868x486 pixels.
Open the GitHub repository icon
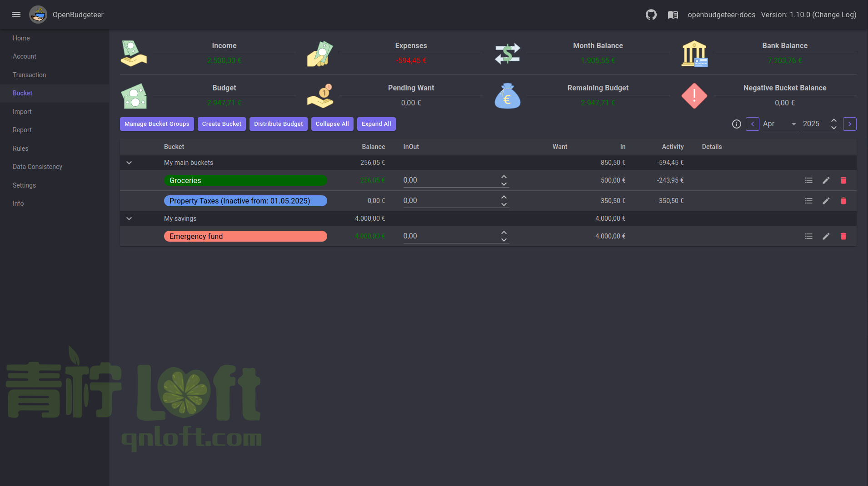pos(651,15)
